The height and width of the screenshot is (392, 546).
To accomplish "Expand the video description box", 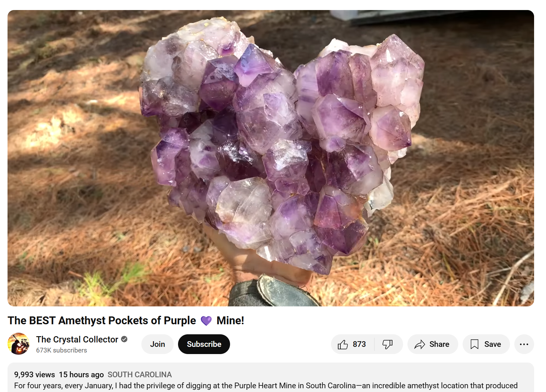I will [271, 378].
